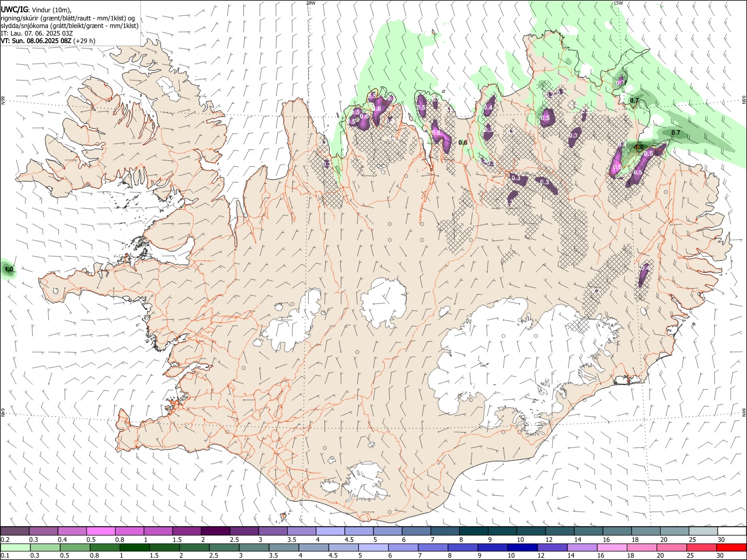Select the violet 12 swatch, lower legend row
The image size is (747, 560).
pyautogui.click(x=552, y=547)
